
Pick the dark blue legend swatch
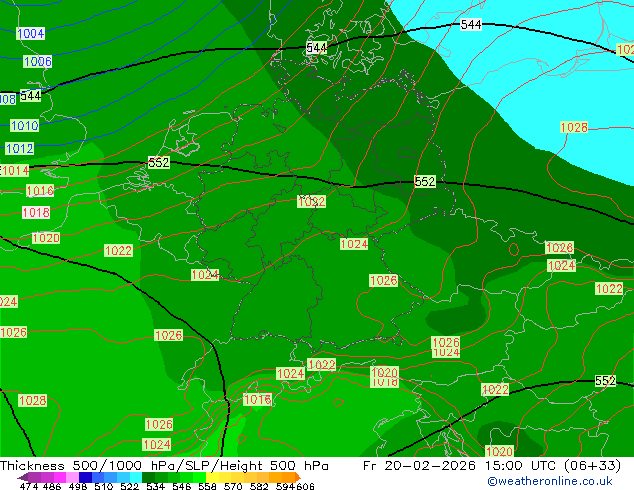coord(85,477)
